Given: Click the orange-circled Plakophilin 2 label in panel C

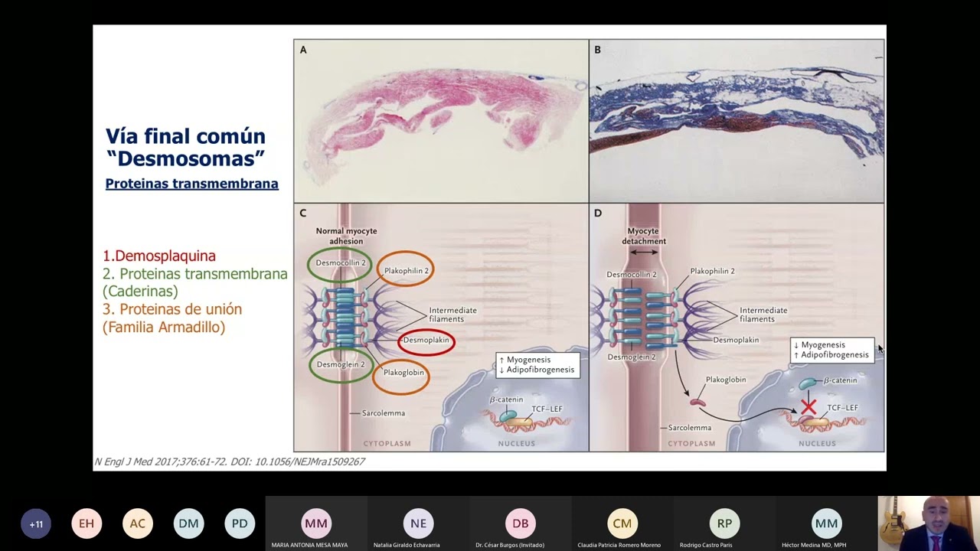Looking at the screenshot, I should 405,270.
